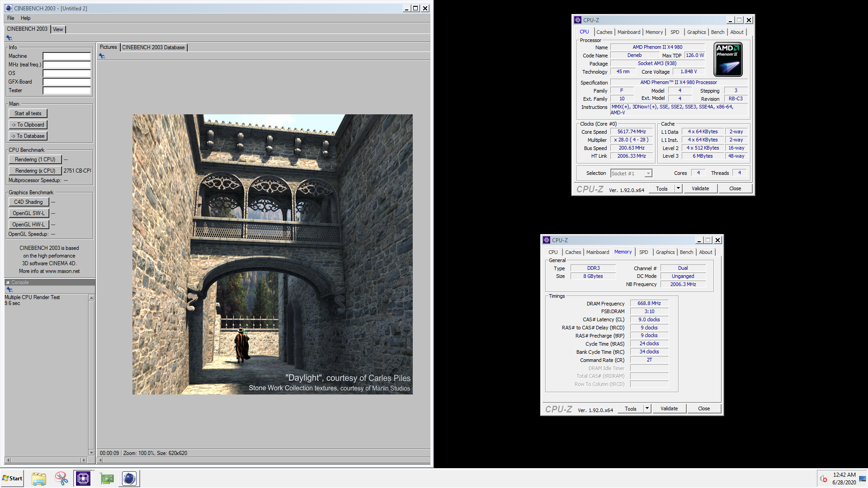
Task: Open the About tab in the CPU-Z window showing the CPU tab
Action: tap(737, 32)
